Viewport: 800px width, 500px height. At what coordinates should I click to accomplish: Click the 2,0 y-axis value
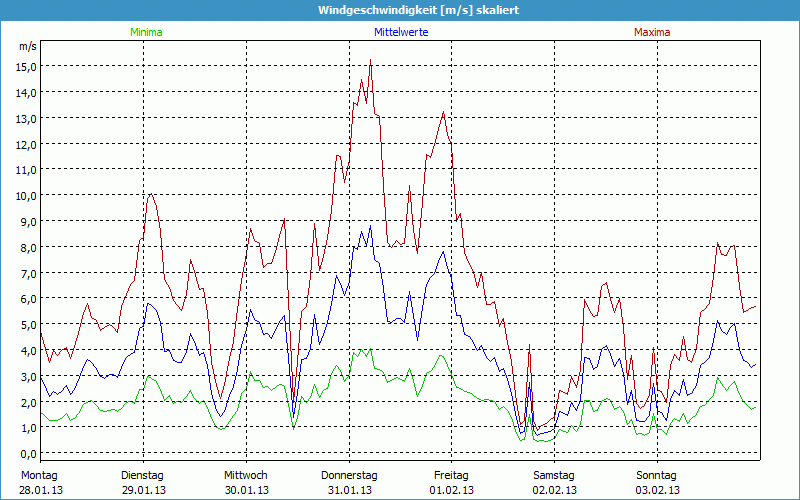pyautogui.click(x=29, y=402)
